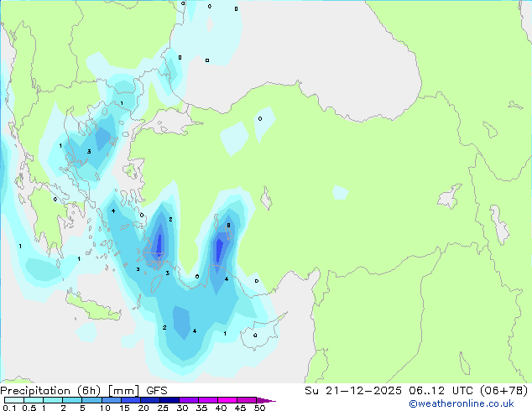Click the 1–2 mm legend color swatch

(53, 400)
